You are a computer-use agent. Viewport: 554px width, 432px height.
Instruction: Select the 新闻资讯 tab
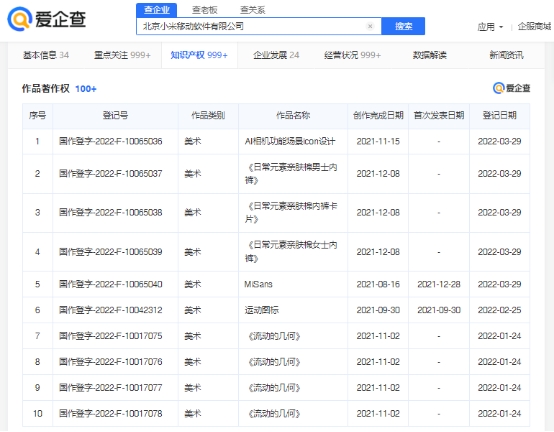(506, 55)
